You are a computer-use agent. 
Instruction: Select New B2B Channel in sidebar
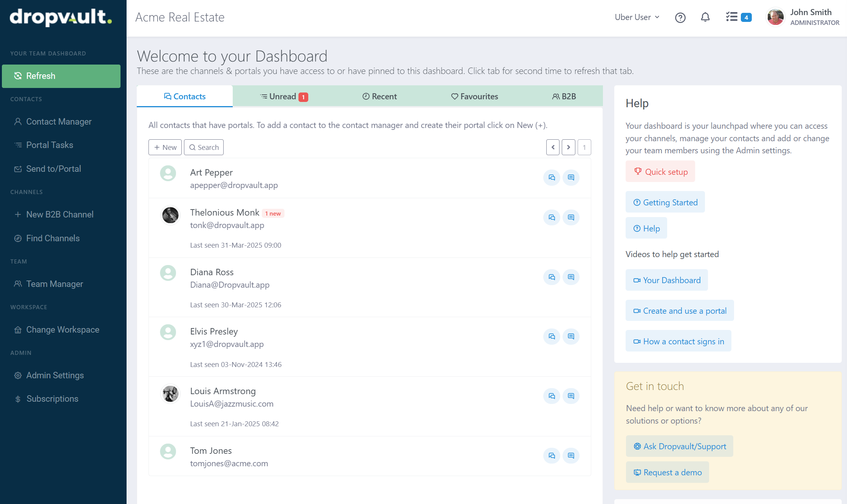coord(54,214)
